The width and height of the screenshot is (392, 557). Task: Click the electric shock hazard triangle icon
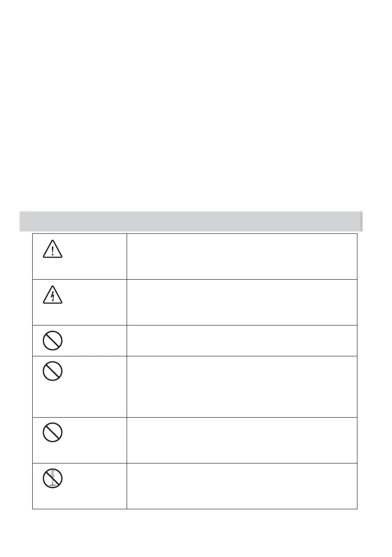coord(54,297)
